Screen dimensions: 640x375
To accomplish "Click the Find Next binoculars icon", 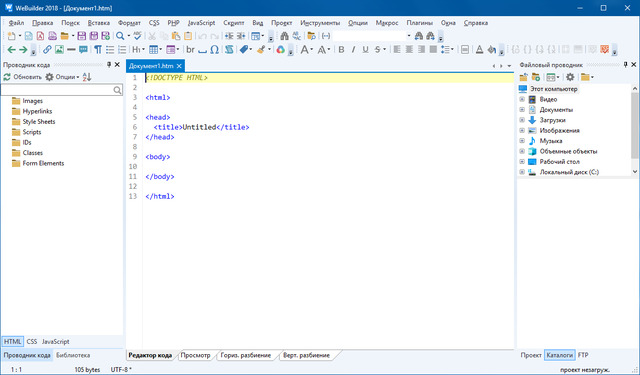I will [x=430, y=36].
